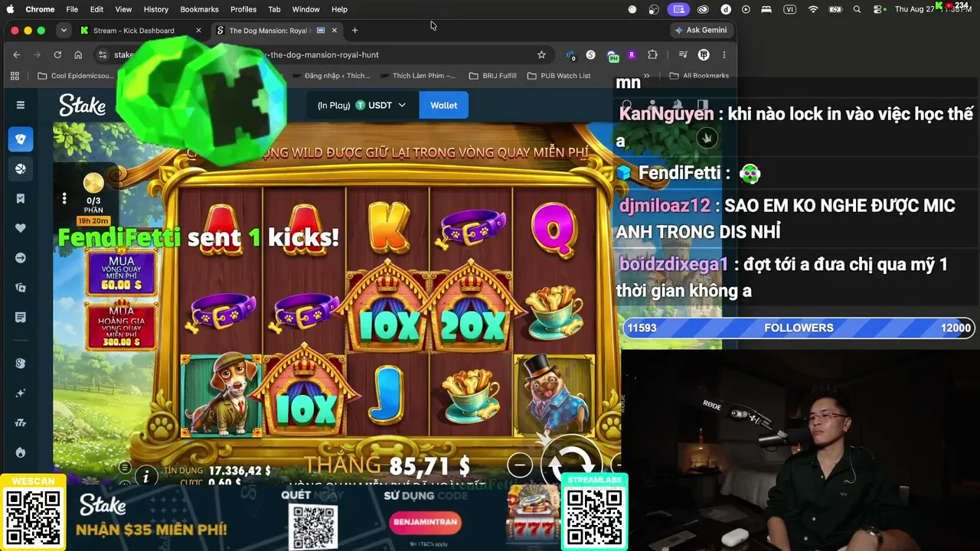Close The Dog Mansion tab
Image resolution: width=980 pixels, height=551 pixels.
(334, 31)
